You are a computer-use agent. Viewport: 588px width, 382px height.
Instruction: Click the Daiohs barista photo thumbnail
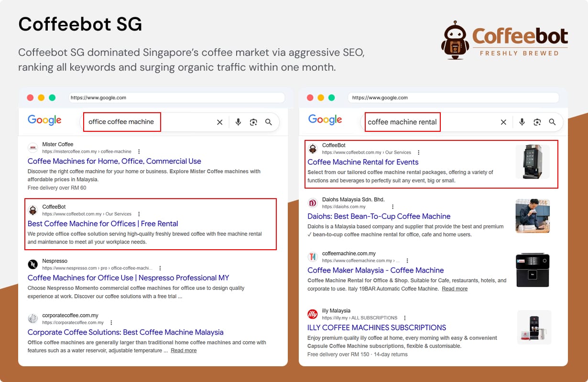coord(533,216)
